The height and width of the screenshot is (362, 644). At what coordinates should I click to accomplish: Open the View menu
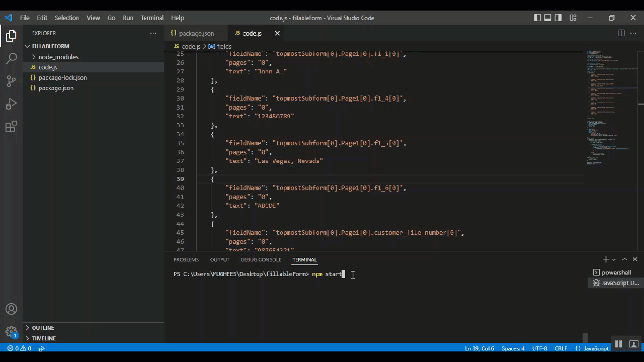[x=93, y=18]
